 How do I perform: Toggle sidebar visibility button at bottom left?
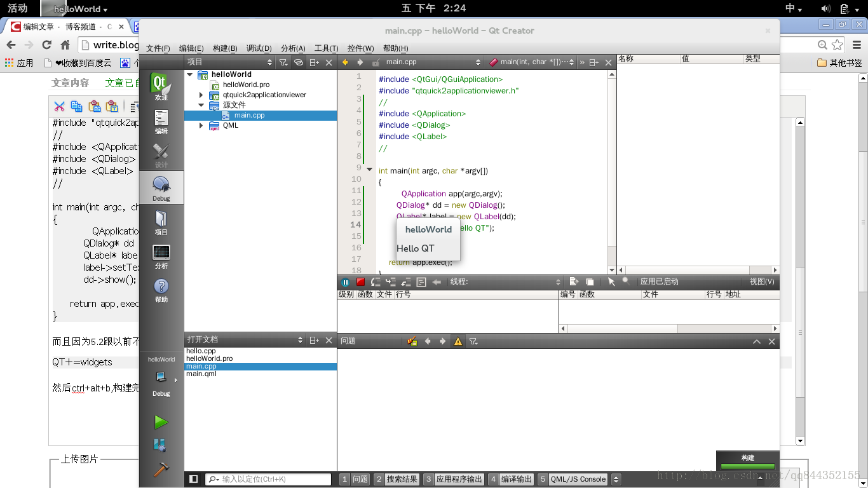click(x=194, y=479)
